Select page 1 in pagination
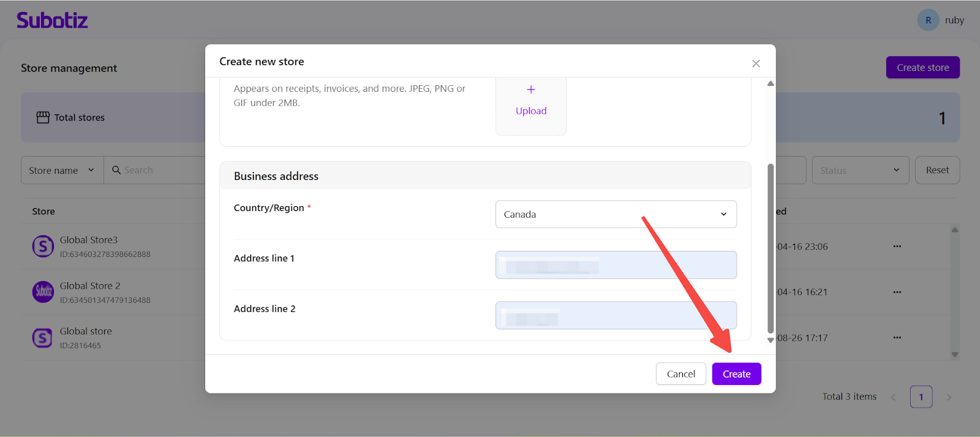 click(921, 397)
